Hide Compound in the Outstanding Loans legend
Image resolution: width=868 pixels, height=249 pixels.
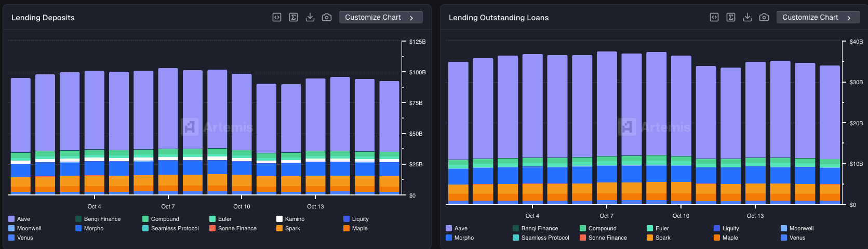(598, 228)
